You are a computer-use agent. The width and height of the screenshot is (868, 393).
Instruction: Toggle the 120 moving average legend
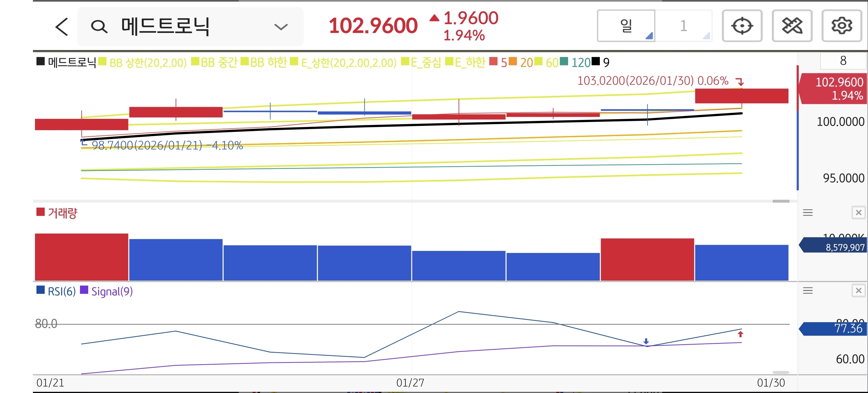click(x=580, y=62)
